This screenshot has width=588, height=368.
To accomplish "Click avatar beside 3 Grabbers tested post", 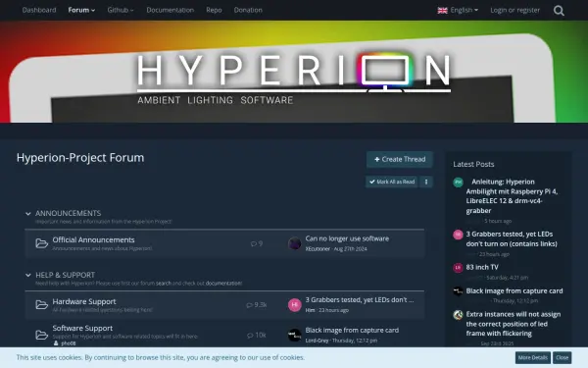I will [458, 235].
